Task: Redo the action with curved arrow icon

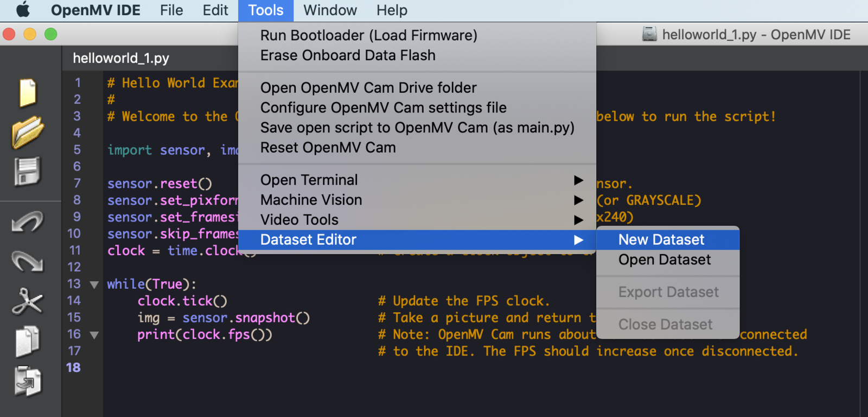Action: click(x=28, y=261)
